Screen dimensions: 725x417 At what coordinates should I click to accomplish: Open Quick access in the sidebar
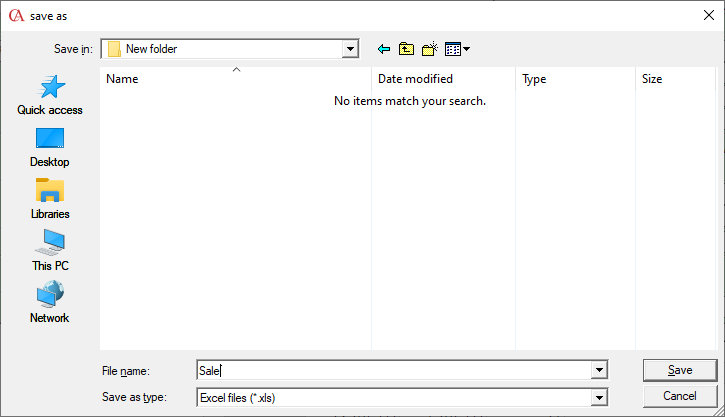point(50,95)
